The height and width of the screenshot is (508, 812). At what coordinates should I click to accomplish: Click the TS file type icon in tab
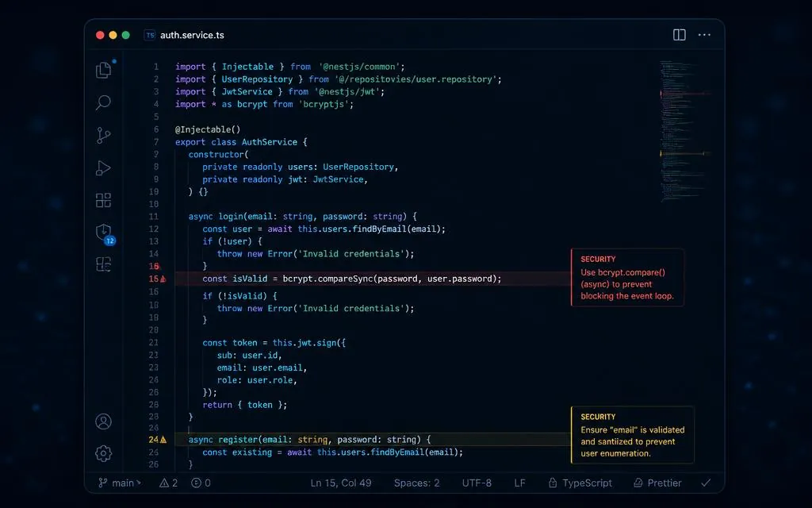click(150, 35)
